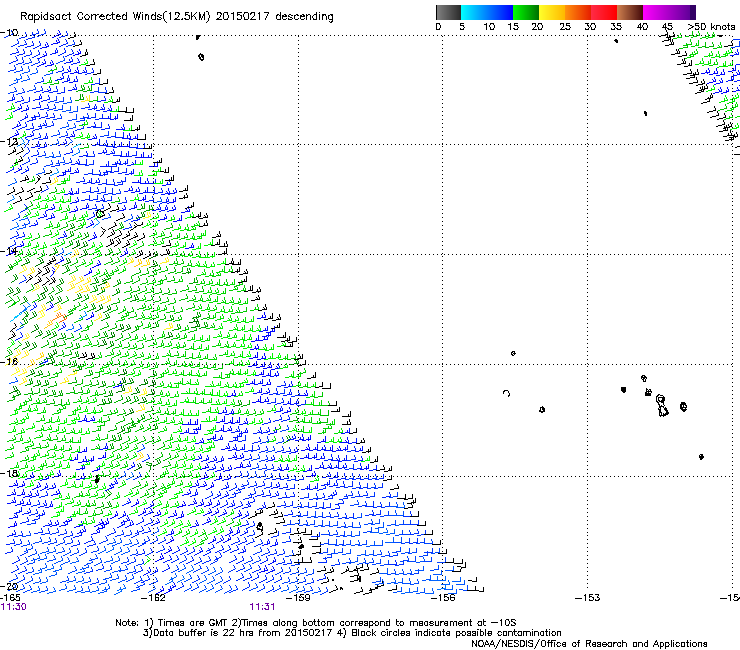The image size is (740, 650).
Task: Click the '-165' longitude axis label
Action: (10, 598)
